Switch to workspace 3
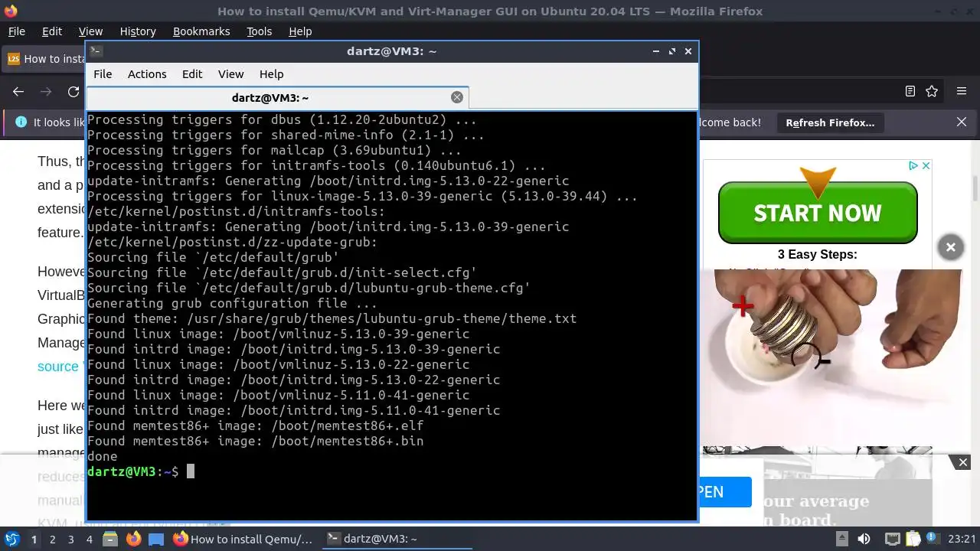Screen dimensions: 980x551 tap(70, 540)
